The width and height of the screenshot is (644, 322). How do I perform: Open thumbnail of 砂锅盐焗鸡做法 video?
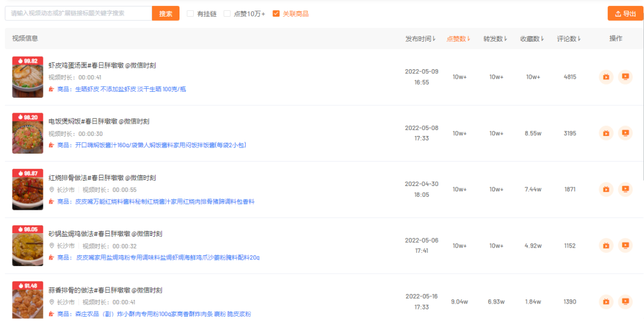pos(27,246)
